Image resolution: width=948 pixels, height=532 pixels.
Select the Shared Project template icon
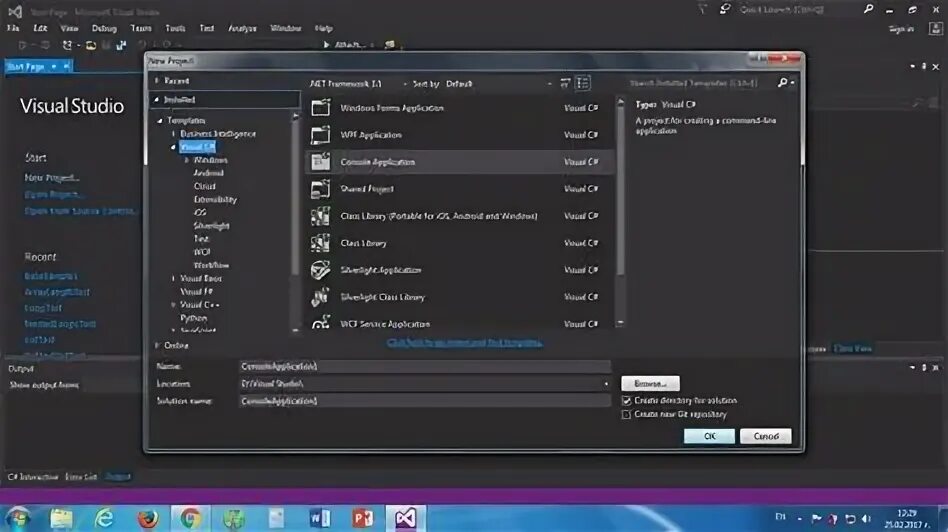click(x=320, y=189)
